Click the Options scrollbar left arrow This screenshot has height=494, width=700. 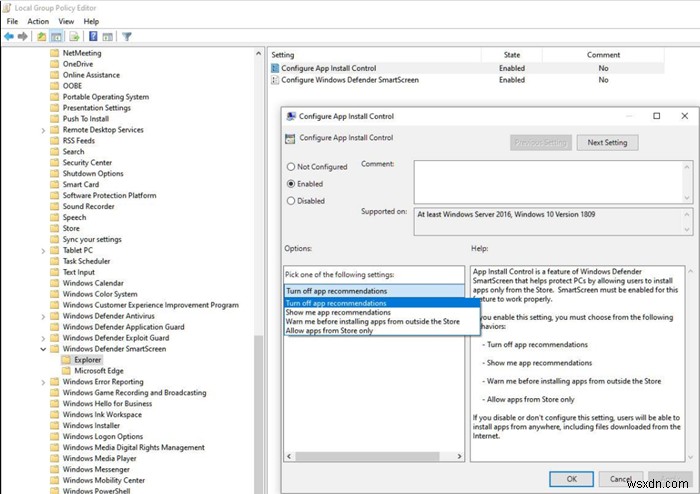pos(289,457)
